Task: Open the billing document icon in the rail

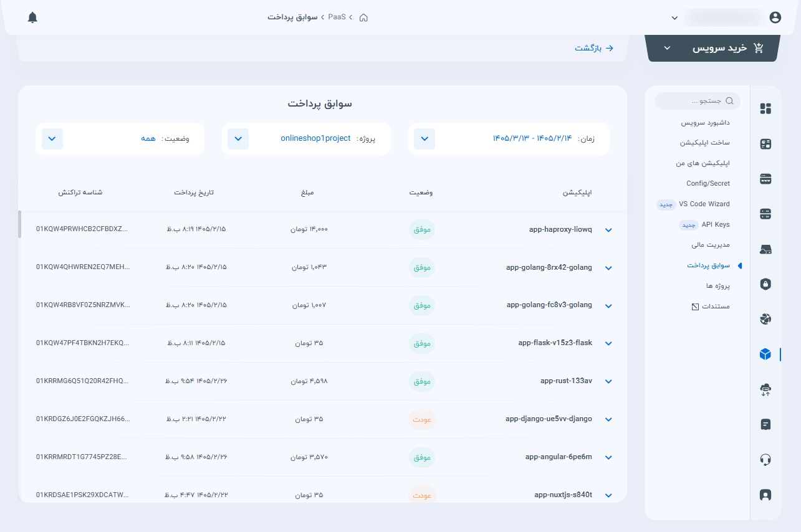Action: (x=766, y=425)
